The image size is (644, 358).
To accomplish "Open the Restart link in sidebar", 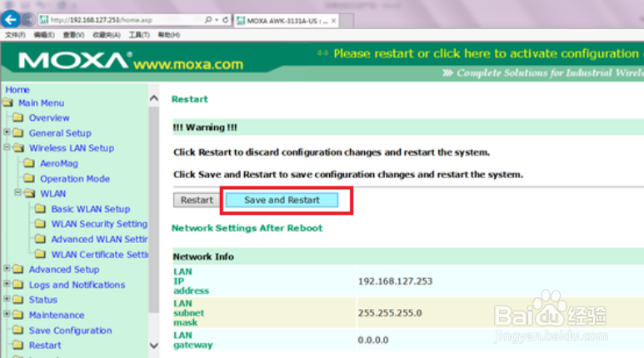I will [45, 346].
